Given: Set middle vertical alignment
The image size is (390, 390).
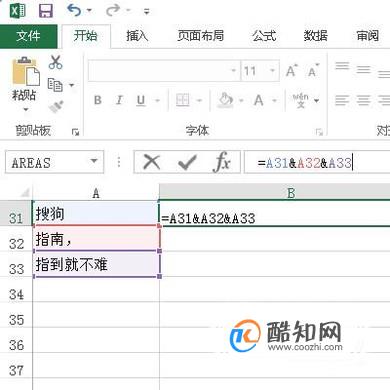Looking at the screenshot, I should (363, 70).
